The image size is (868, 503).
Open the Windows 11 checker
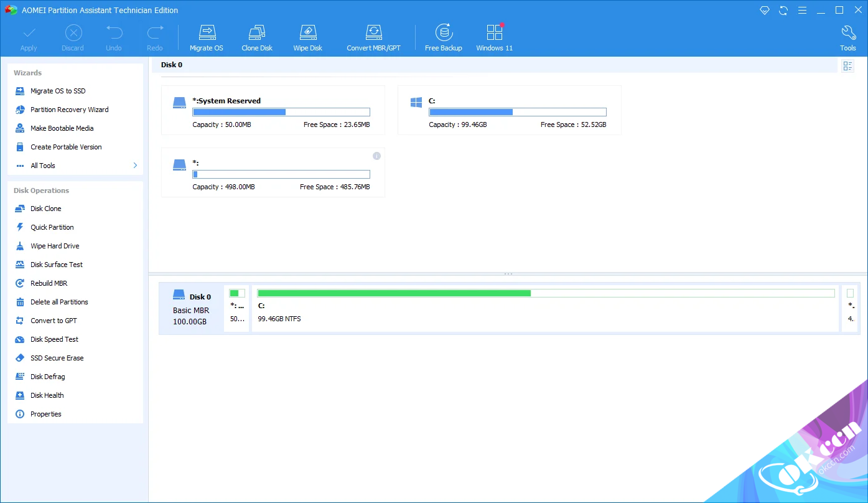(x=495, y=38)
